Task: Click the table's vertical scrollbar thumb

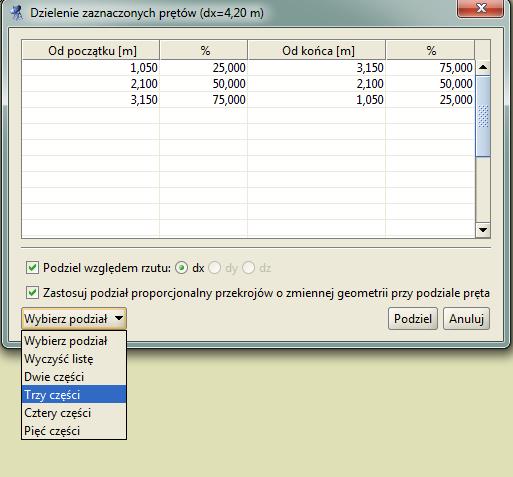Action: point(483,116)
